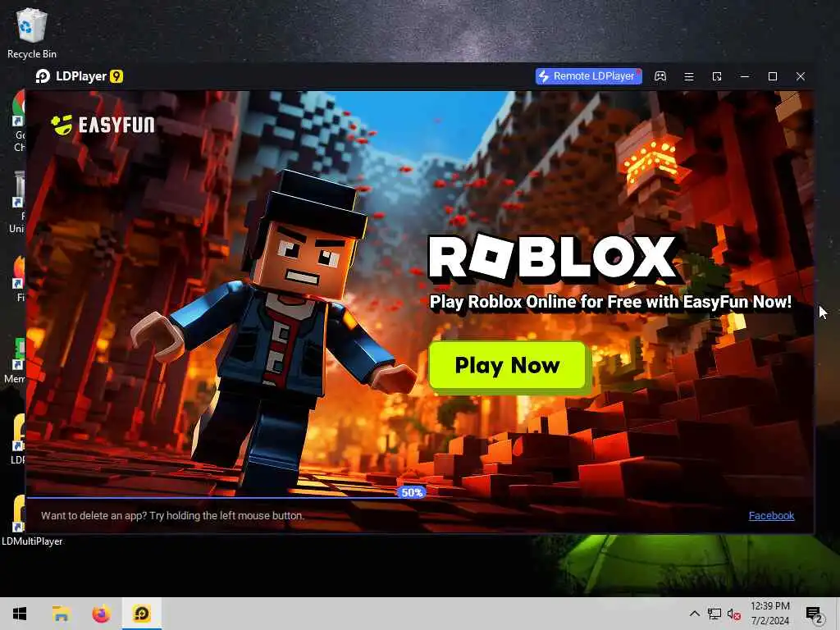This screenshot has width=840, height=630.
Task: Select the LDMultiPlayer desktop shortcut
Action: [x=17, y=518]
